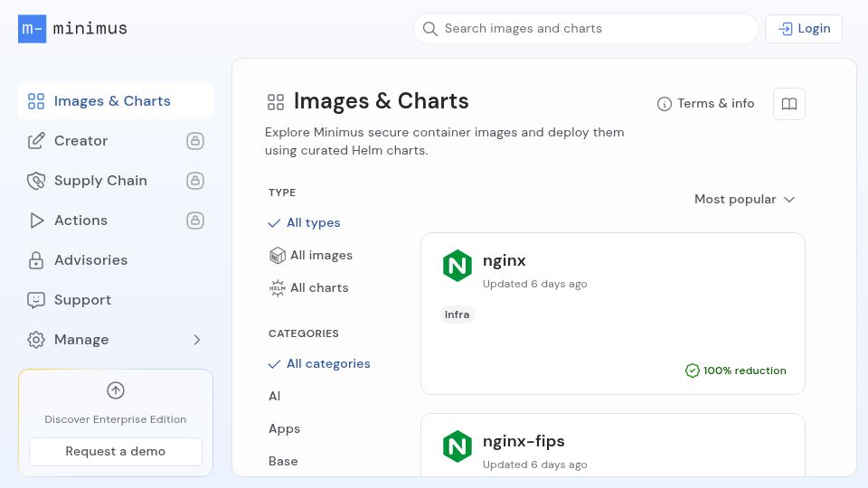Click the Infra tag on nginx card
Image resolution: width=868 pixels, height=488 pixels.
pos(458,314)
